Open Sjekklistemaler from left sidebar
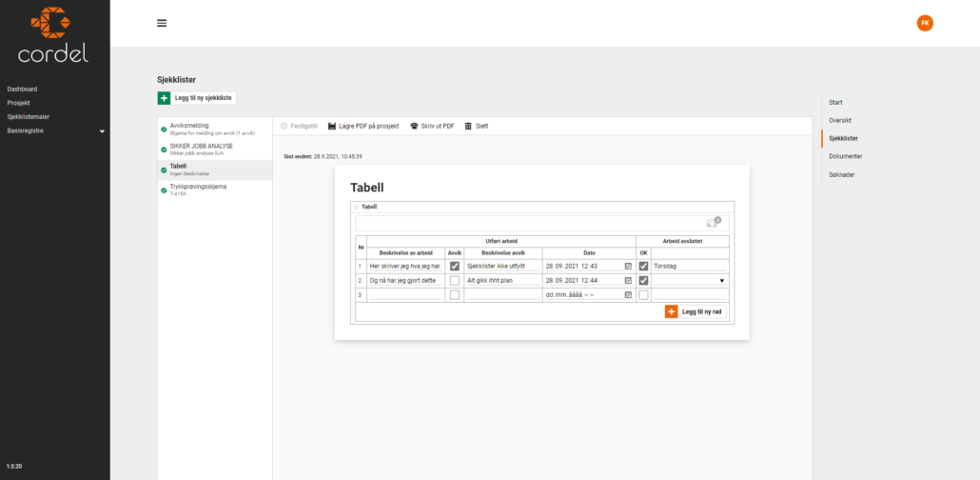Viewport: 980px width, 480px height. pyautogui.click(x=28, y=116)
